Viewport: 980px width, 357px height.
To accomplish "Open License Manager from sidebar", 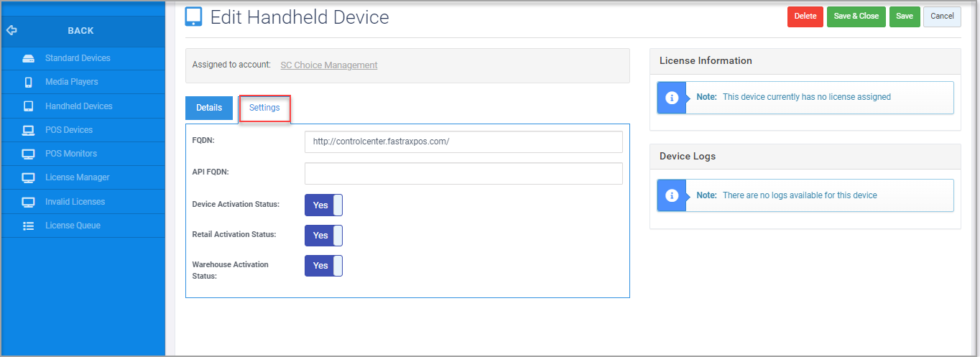I will pos(78,177).
